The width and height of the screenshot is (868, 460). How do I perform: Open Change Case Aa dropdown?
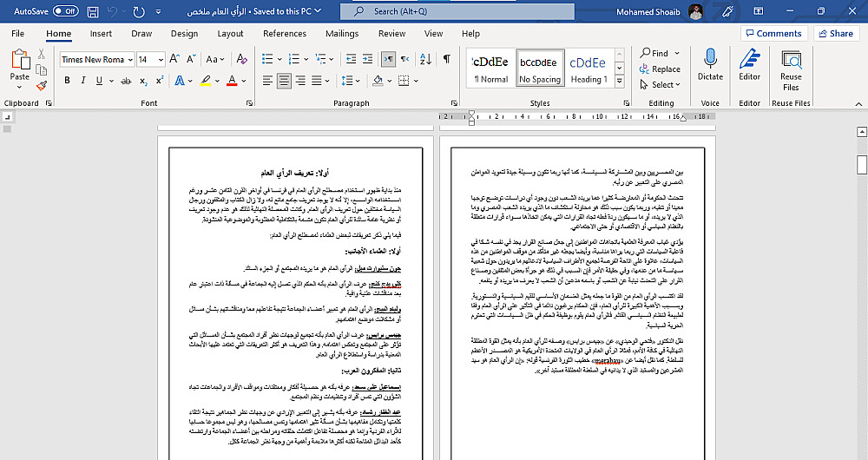[214, 59]
